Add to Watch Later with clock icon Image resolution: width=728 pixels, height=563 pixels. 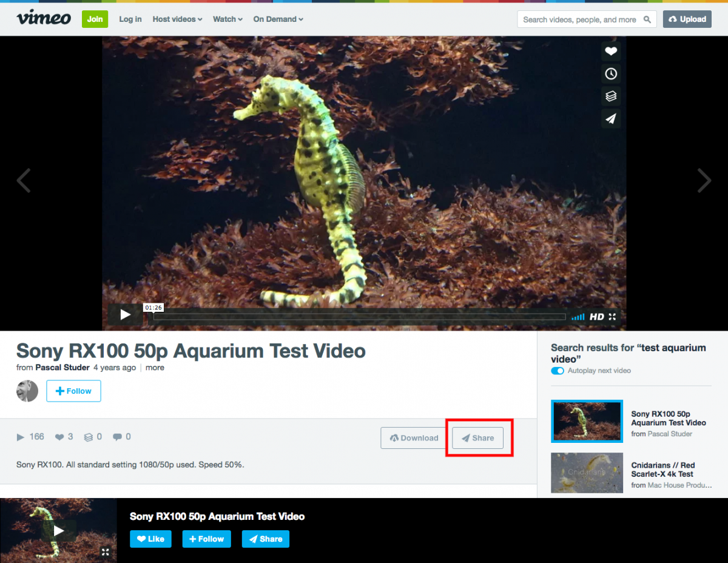pyautogui.click(x=611, y=74)
